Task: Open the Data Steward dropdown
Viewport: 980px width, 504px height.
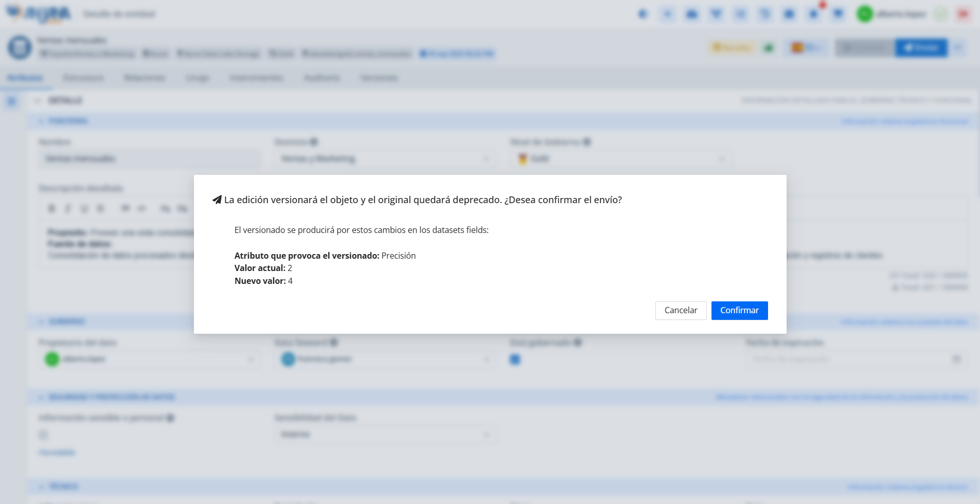Action: pyautogui.click(x=385, y=359)
